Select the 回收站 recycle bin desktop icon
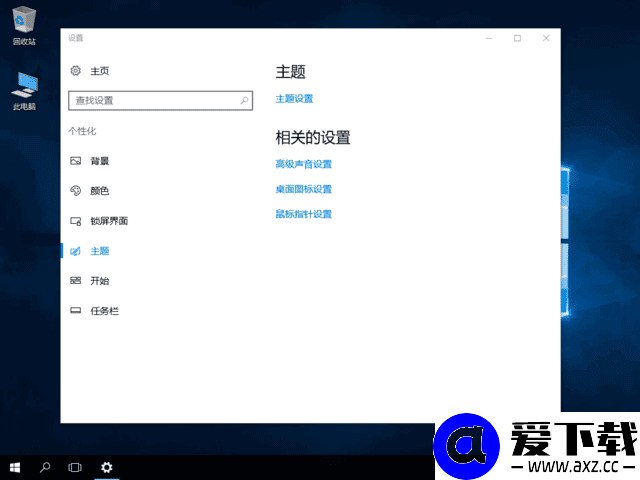Image resolution: width=640 pixels, height=480 pixels. pos(24,25)
